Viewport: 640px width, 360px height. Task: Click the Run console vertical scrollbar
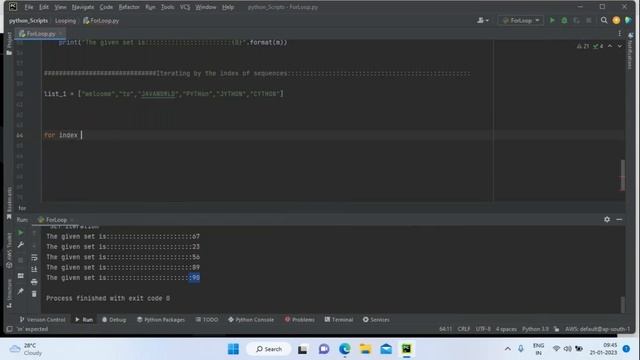(x=622, y=303)
